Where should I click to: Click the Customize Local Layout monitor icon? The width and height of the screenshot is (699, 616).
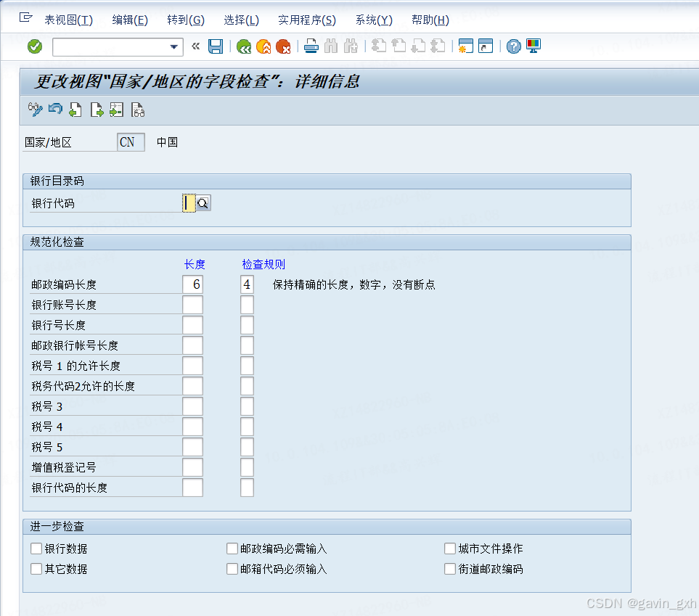click(533, 46)
